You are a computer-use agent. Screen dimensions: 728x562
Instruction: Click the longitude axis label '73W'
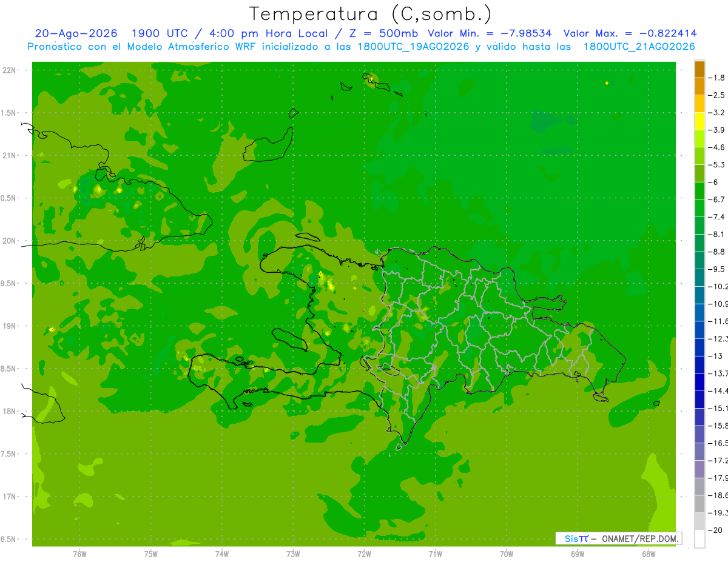(x=293, y=554)
